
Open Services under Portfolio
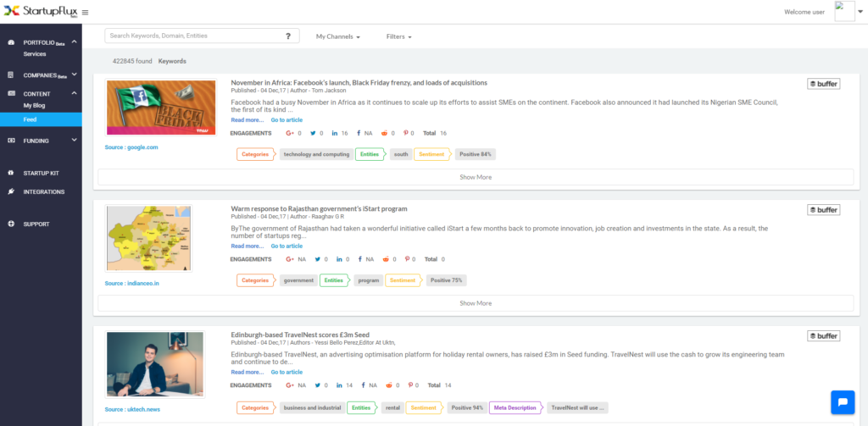click(34, 54)
